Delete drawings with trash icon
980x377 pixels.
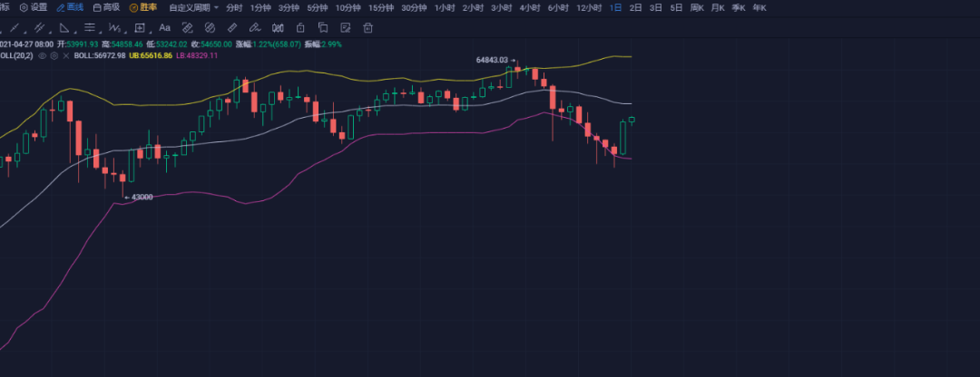pyautogui.click(x=368, y=27)
